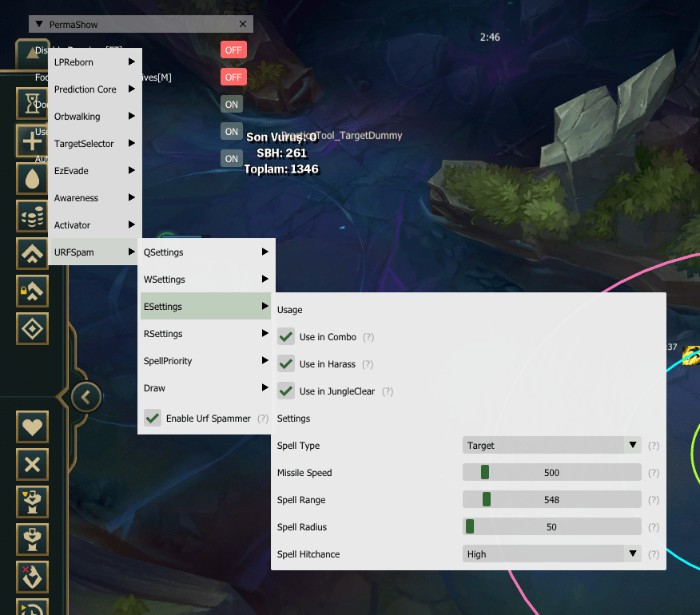
Task: Expand RSettings submenu
Action: pyautogui.click(x=206, y=334)
